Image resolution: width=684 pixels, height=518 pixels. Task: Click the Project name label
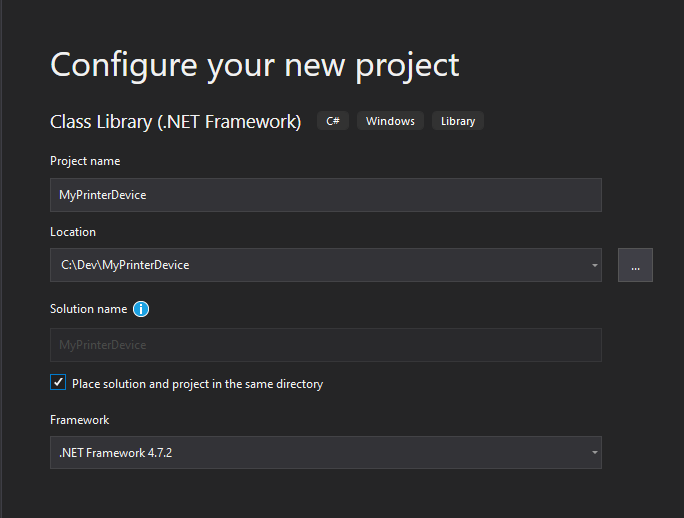point(85,161)
